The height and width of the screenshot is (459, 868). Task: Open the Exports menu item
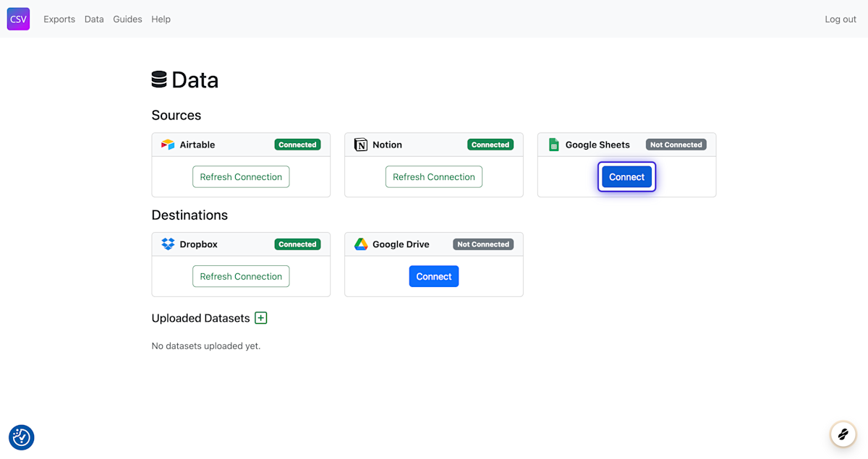(x=59, y=19)
